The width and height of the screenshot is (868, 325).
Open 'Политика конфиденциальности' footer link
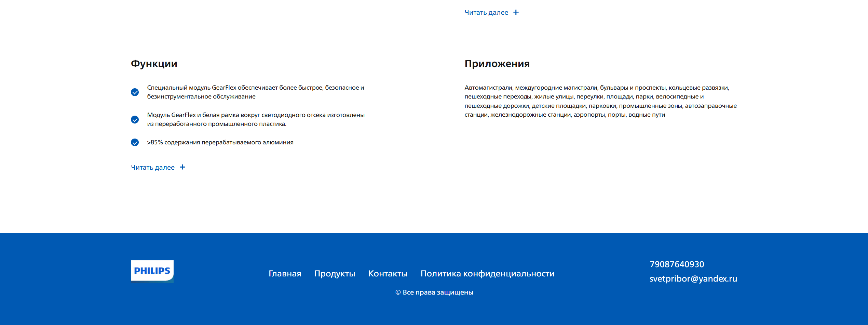click(487, 274)
